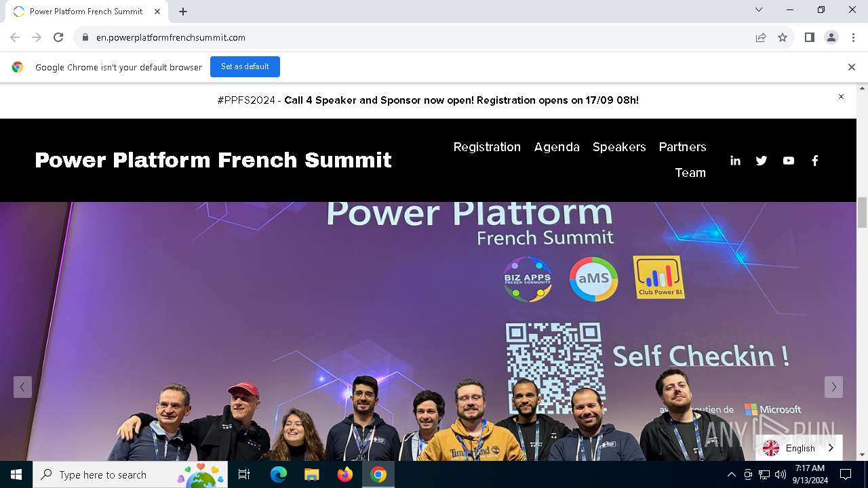Screen dimensions: 868x488
Task: Launch Firefox from taskbar
Action: tap(345, 474)
